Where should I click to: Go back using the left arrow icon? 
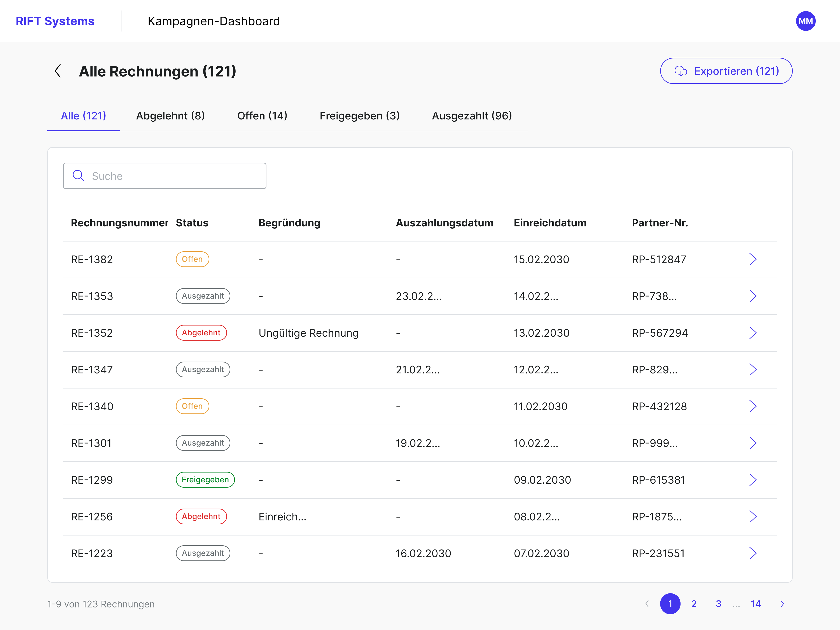[58, 71]
